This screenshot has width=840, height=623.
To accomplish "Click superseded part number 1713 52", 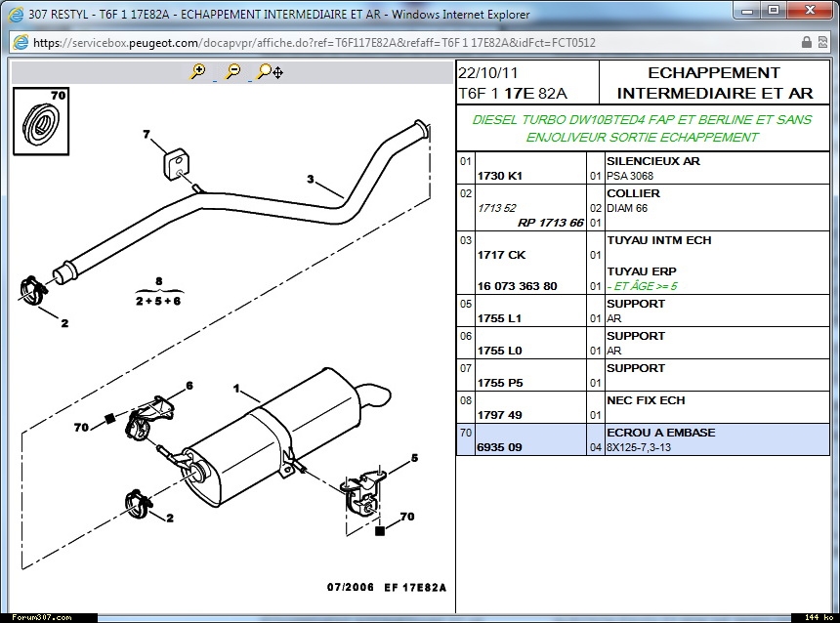I will point(496,208).
